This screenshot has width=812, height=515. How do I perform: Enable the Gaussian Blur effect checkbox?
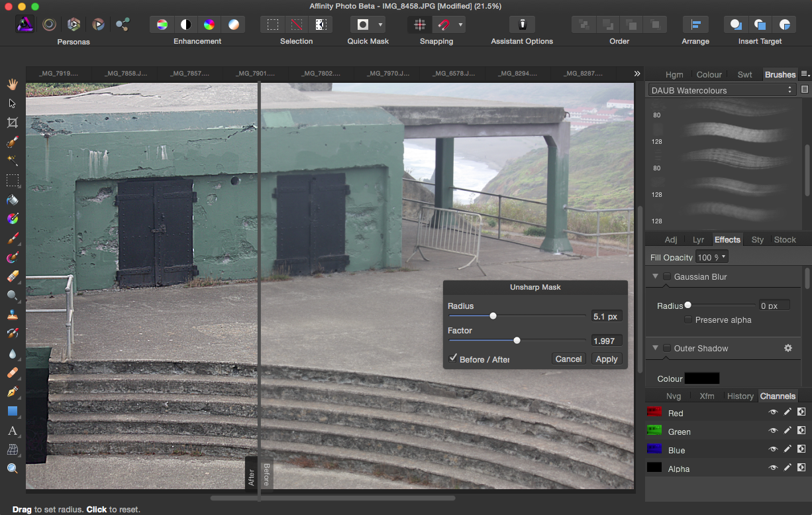667,276
